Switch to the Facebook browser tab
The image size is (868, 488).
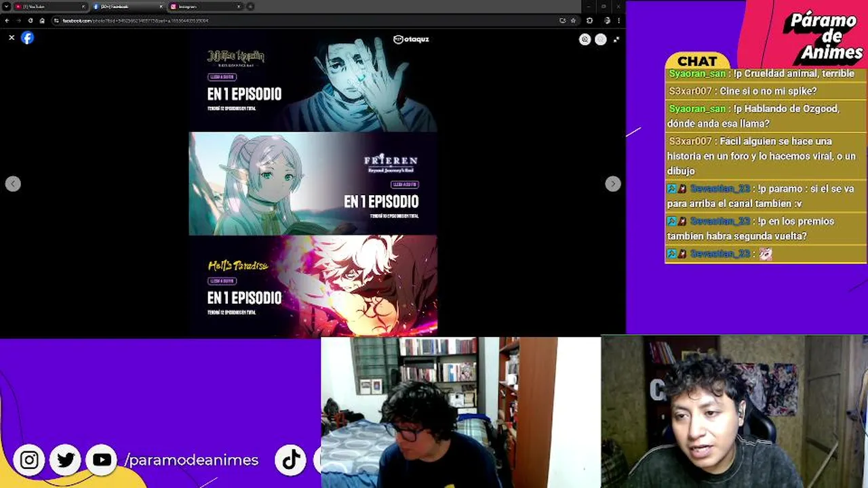127,6
